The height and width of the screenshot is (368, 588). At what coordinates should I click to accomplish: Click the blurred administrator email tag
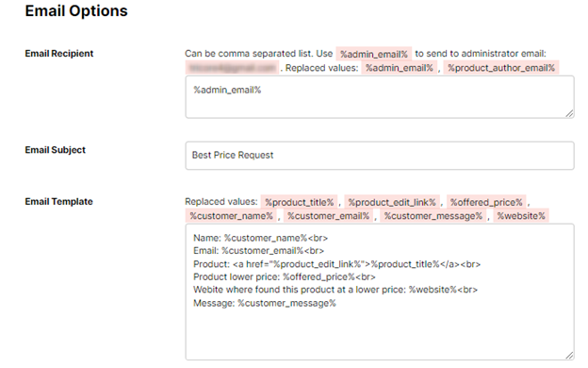pyautogui.click(x=232, y=68)
